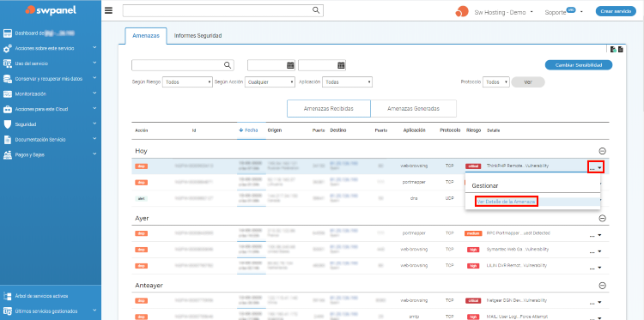Open the Seguridad sidebar menu
This screenshot has height=320, width=644.
tap(26, 124)
